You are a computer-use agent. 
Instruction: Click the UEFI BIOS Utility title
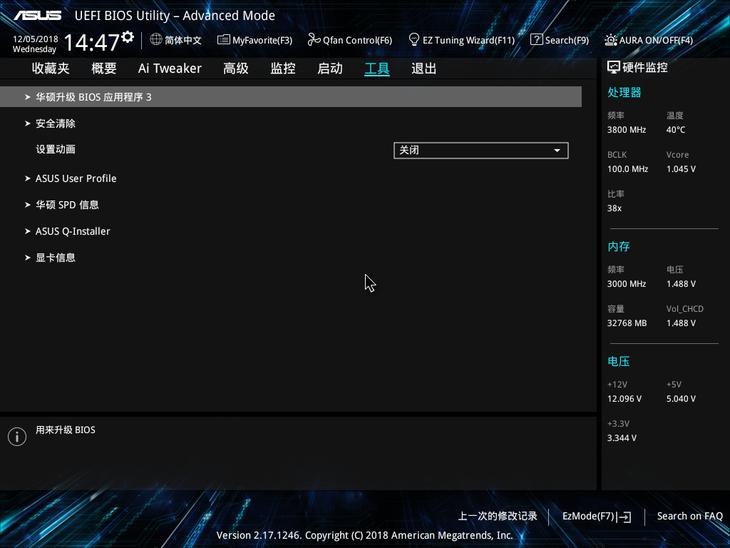pyautogui.click(x=175, y=15)
